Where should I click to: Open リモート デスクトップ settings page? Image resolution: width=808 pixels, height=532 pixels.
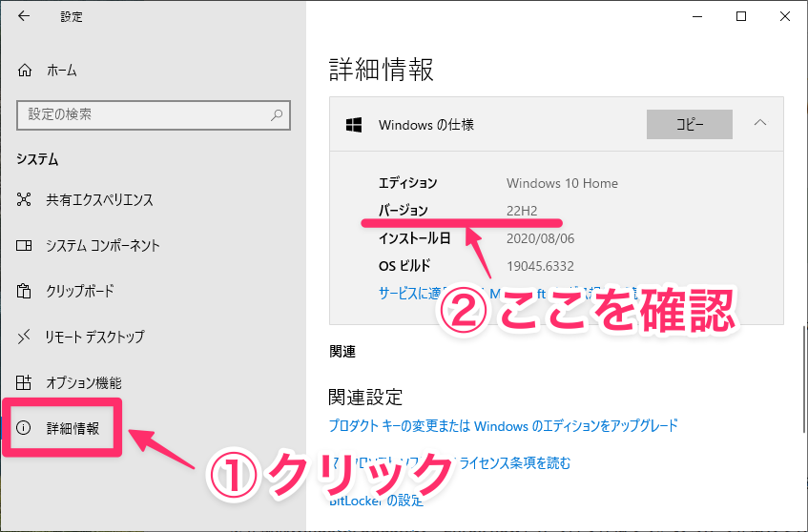[x=94, y=337]
